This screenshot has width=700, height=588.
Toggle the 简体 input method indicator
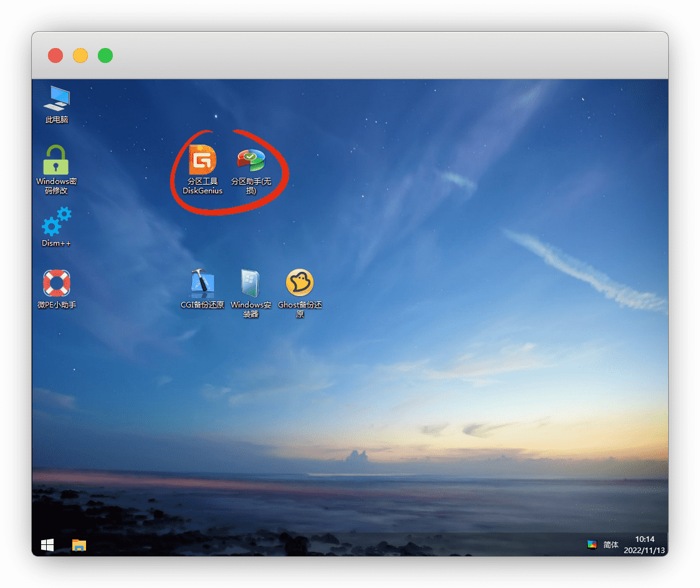click(611, 545)
